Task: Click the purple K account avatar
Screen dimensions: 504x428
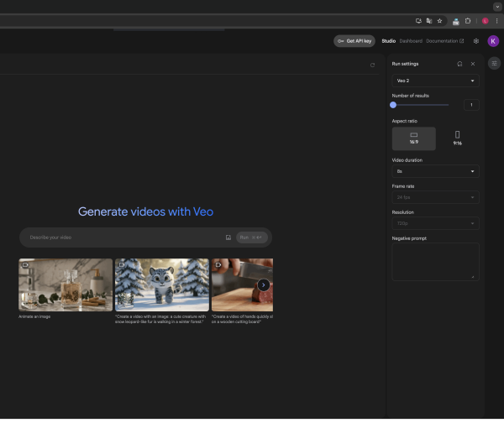Action: click(x=493, y=41)
